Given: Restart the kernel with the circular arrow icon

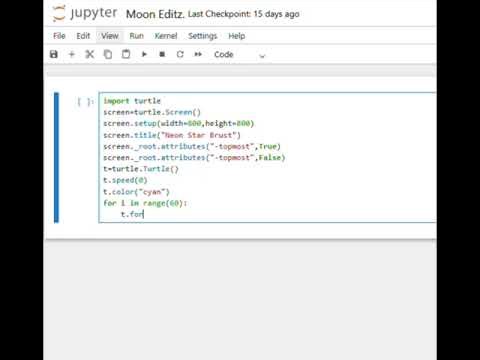Looking at the screenshot, I should click(180, 54).
